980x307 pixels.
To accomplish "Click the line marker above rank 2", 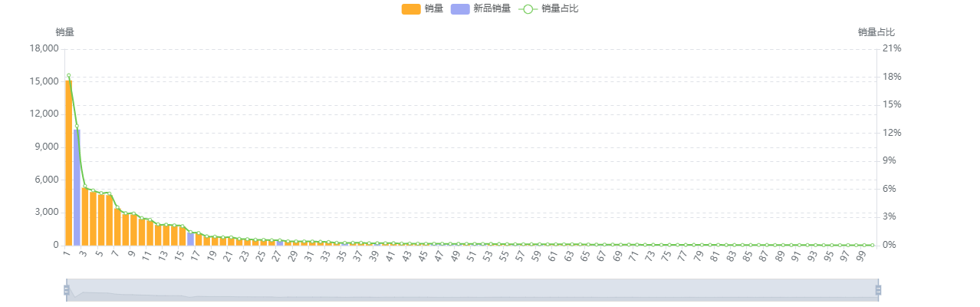I will pos(77,126).
